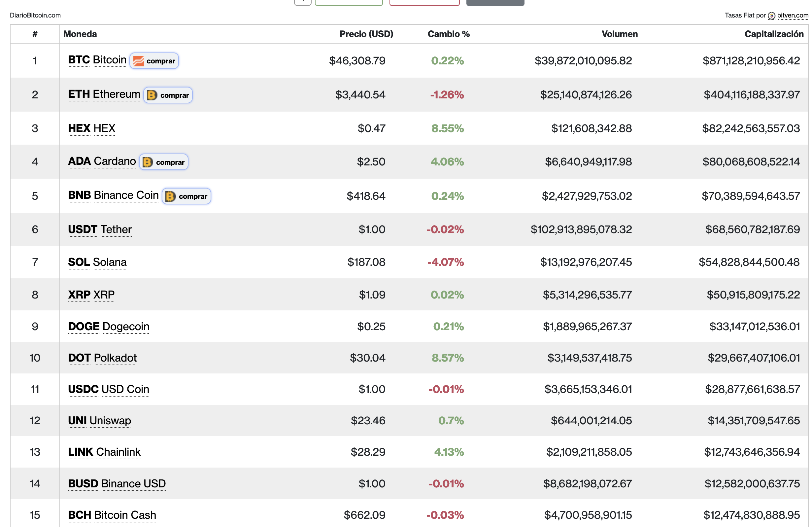Open the BCH Bitcoin Cash link
The image size is (812, 527).
(x=112, y=515)
